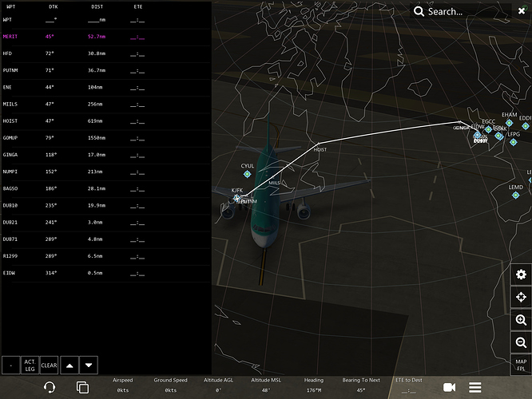Click the Heading readout
The height and width of the screenshot is (399, 532).
pyautogui.click(x=314, y=385)
